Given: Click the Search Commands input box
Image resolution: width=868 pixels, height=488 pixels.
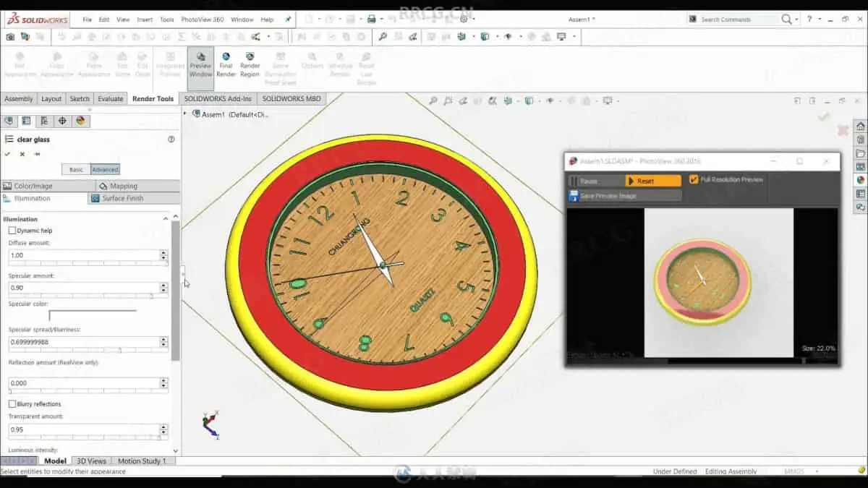Looking at the screenshot, I should pos(739,20).
